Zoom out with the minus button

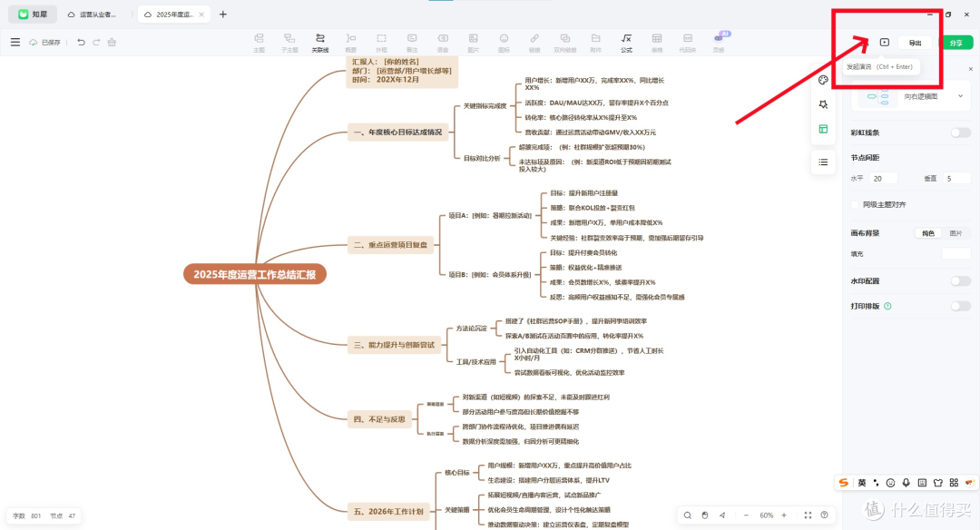746,515
